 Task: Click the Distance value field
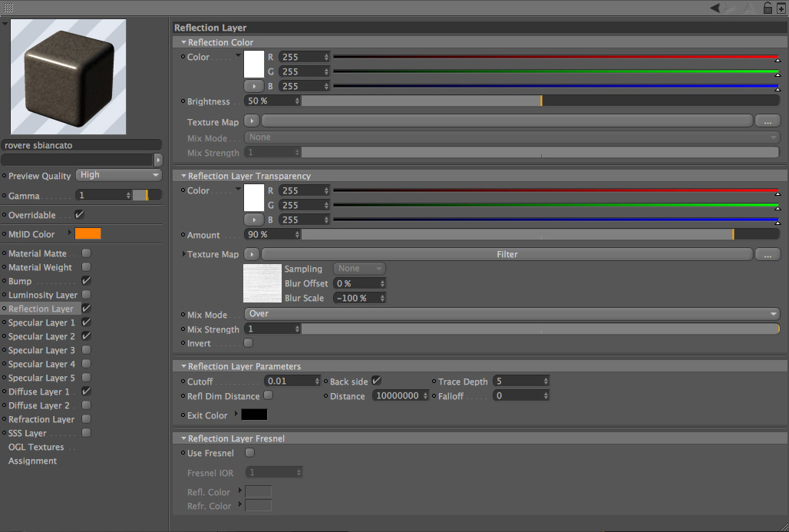tap(400, 395)
